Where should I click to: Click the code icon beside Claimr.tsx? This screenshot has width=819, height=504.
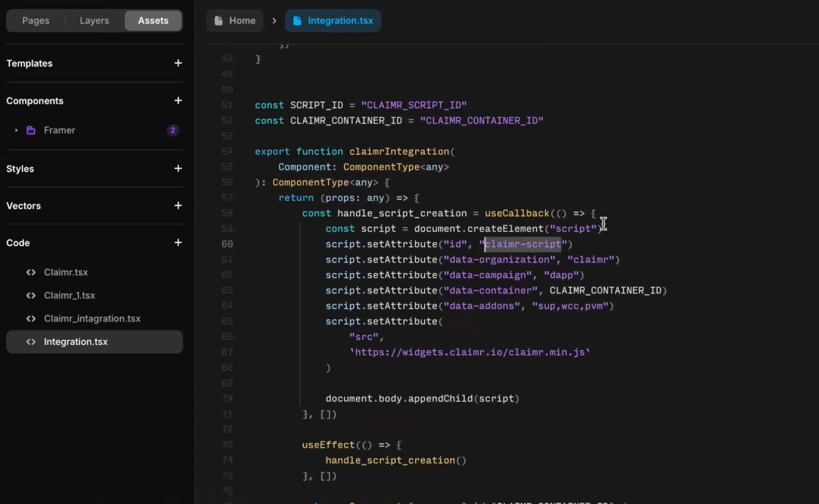point(31,272)
